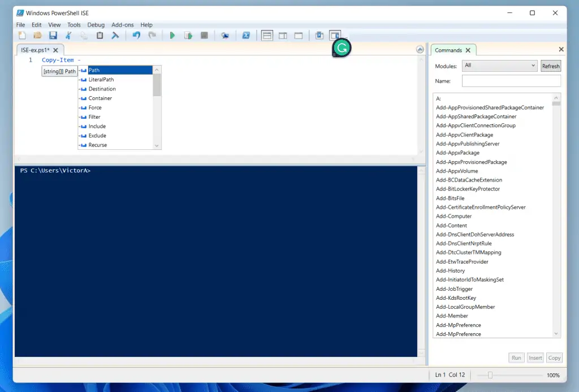Copy selection using the toolbar Copy icon

84,36
